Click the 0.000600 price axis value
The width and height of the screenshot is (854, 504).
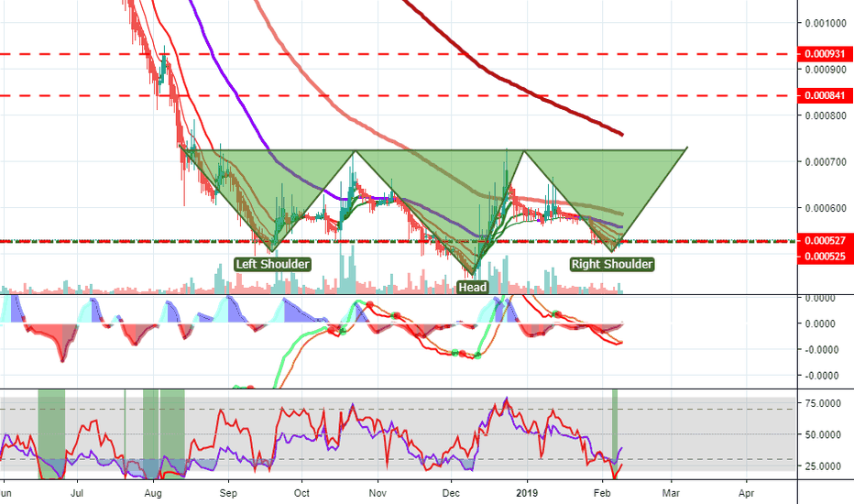(826, 208)
